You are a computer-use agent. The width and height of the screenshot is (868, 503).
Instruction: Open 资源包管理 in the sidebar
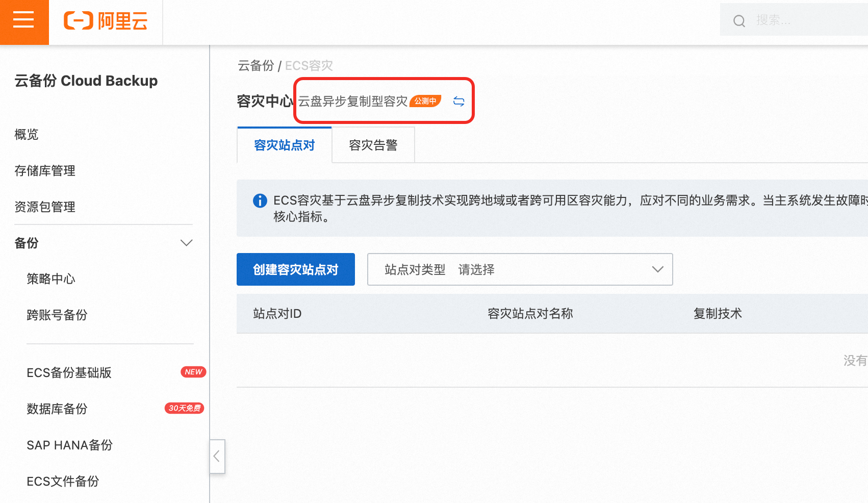point(45,207)
